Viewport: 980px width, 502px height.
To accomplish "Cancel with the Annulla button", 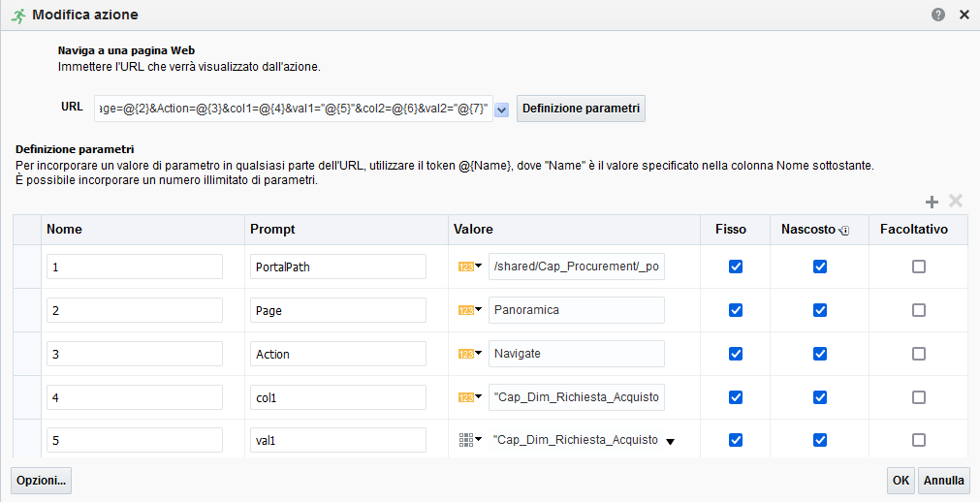I will pyautogui.click(x=943, y=480).
